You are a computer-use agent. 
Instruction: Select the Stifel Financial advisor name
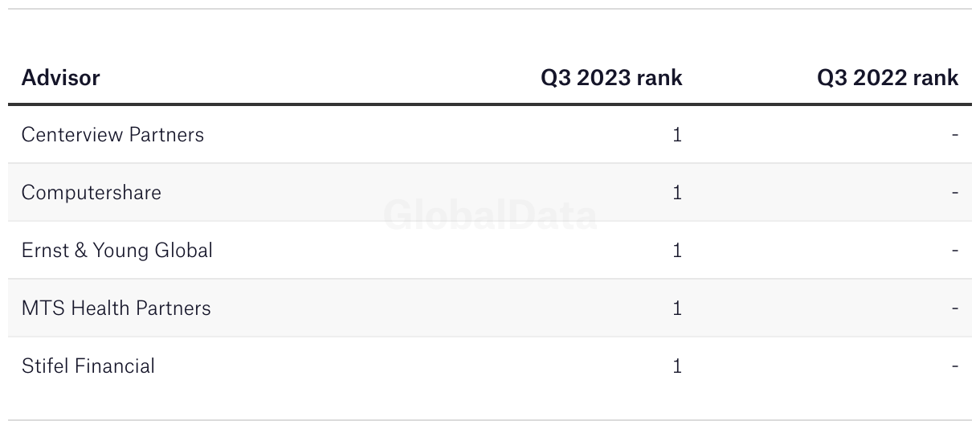pos(88,366)
